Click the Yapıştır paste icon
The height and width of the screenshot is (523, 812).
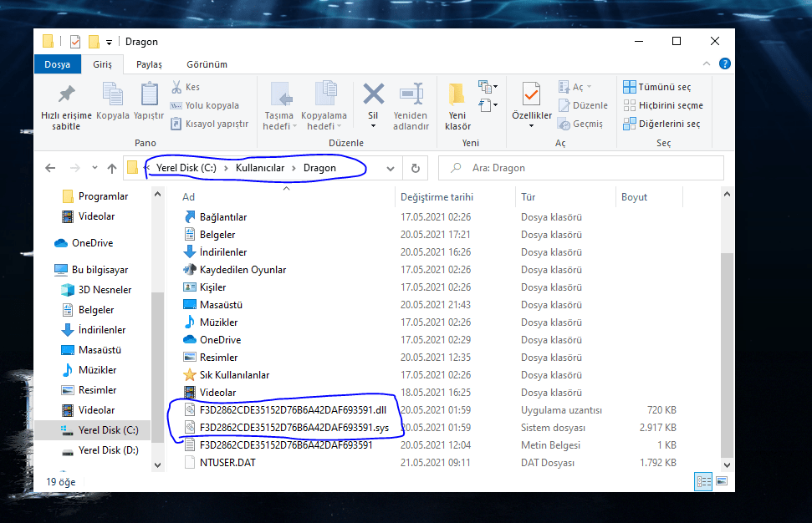(x=149, y=94)
